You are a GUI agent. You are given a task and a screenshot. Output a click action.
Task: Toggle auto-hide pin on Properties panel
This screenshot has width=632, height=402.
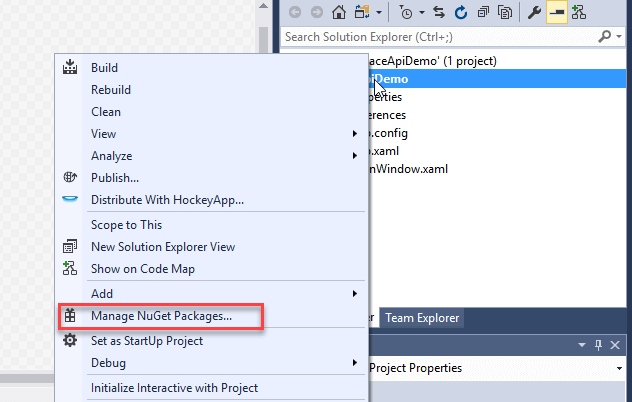click(599, 345)
